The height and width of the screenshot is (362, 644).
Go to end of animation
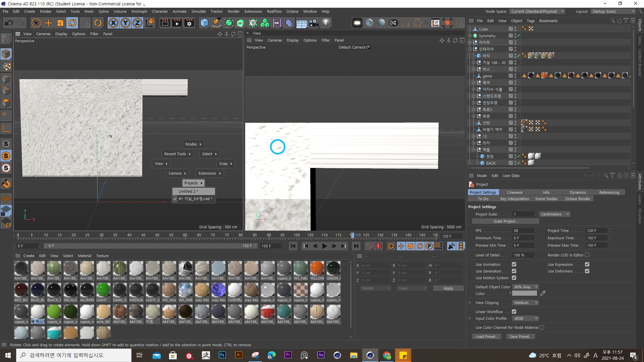[356, 246]
